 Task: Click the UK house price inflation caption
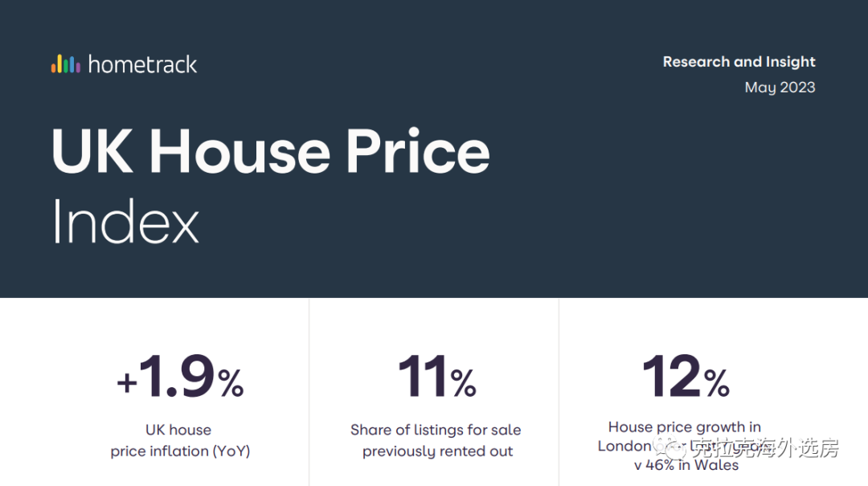(180, 440)
